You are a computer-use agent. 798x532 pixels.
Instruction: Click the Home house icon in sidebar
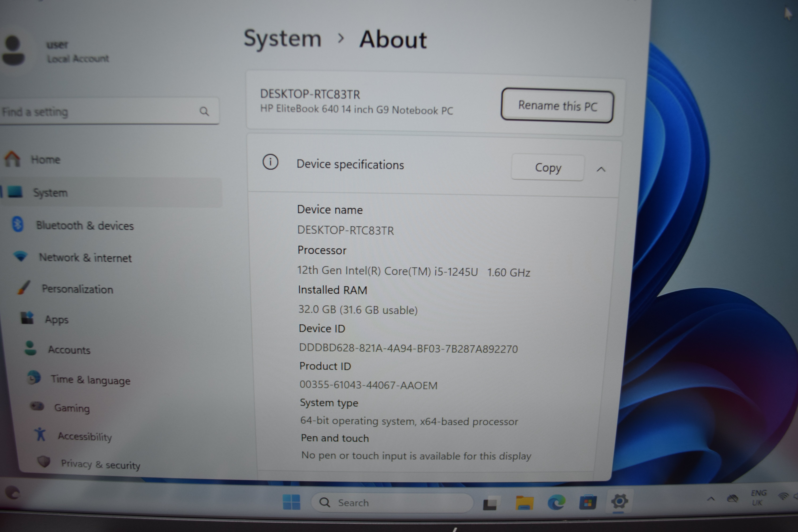click(x=12, y=159)
